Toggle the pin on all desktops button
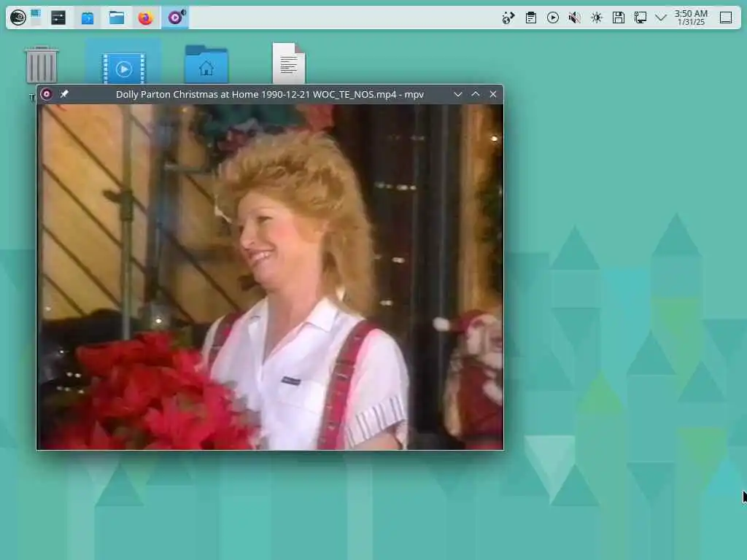The width and height of the screenshot is (747, 560). [x=64, y=94]
